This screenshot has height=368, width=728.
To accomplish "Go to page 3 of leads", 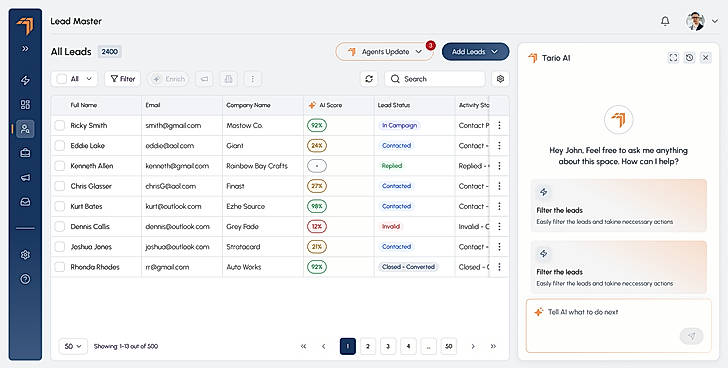I will 388,346.
